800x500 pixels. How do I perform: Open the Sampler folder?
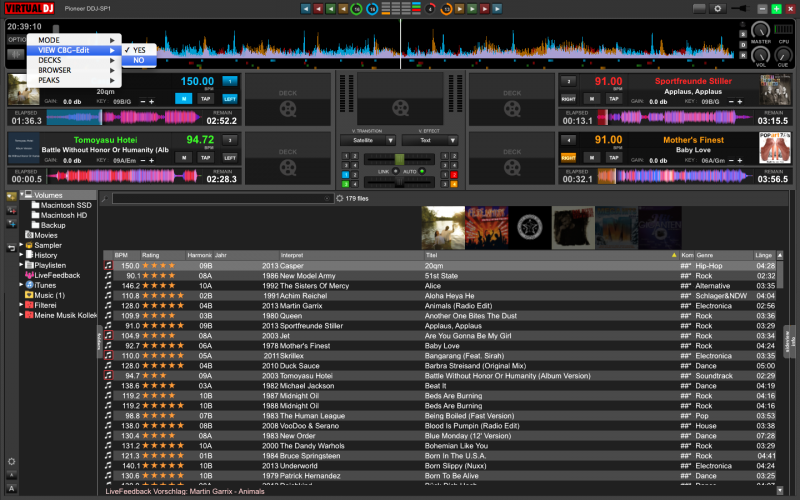coord(47,245)
